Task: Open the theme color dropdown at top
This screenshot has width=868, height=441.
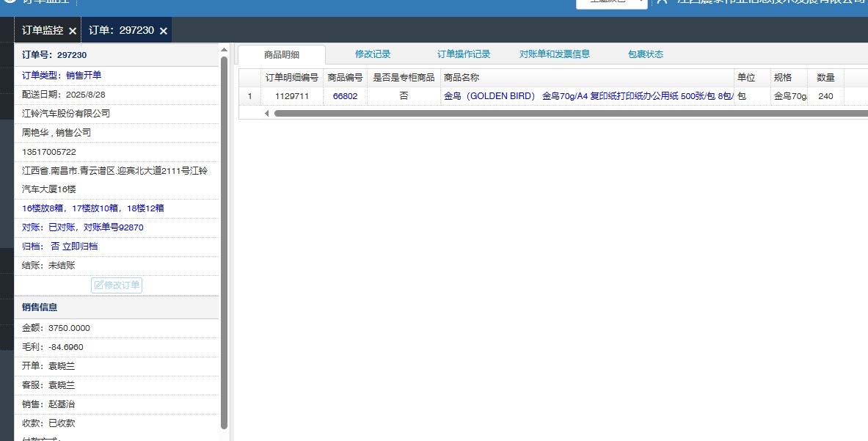Action: click(x=611, y=4)
